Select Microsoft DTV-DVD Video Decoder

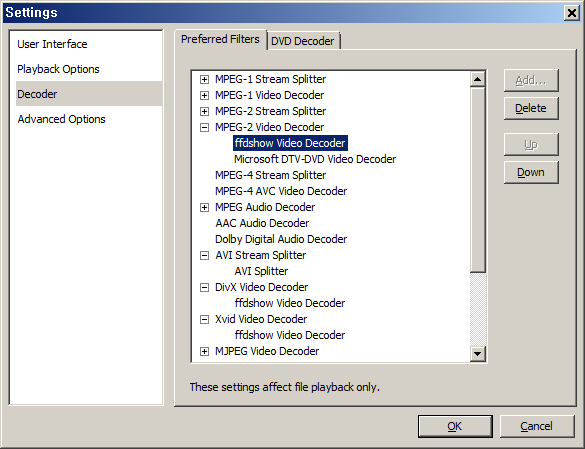tap(315, 159)
